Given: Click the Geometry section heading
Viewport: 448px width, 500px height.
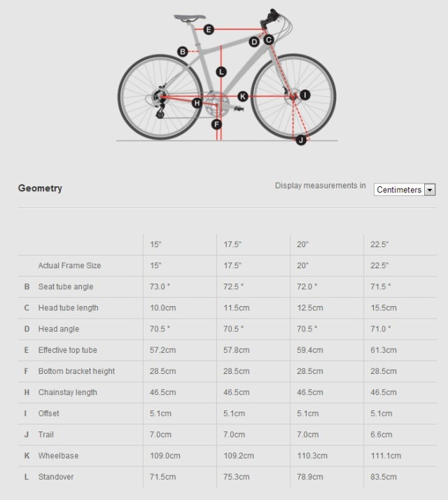Looking at the screenshot, I should [x=40, y=188].
